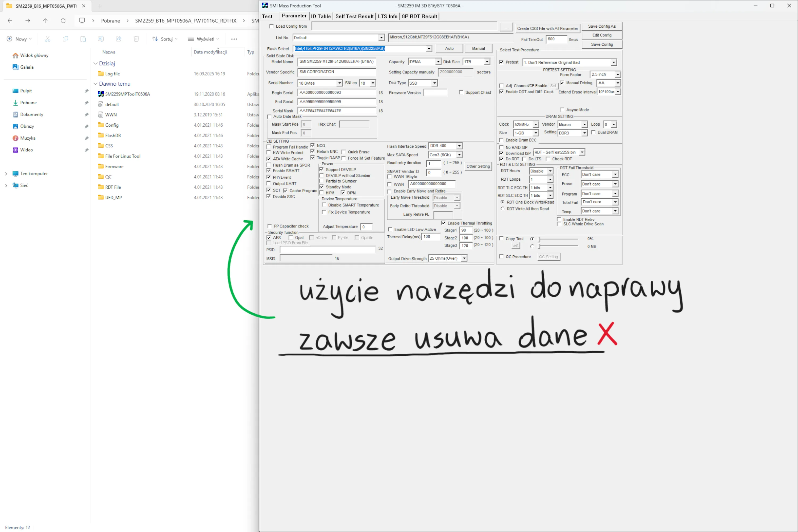
Task: Click the delete trash icon
Action: pos(136,39)
